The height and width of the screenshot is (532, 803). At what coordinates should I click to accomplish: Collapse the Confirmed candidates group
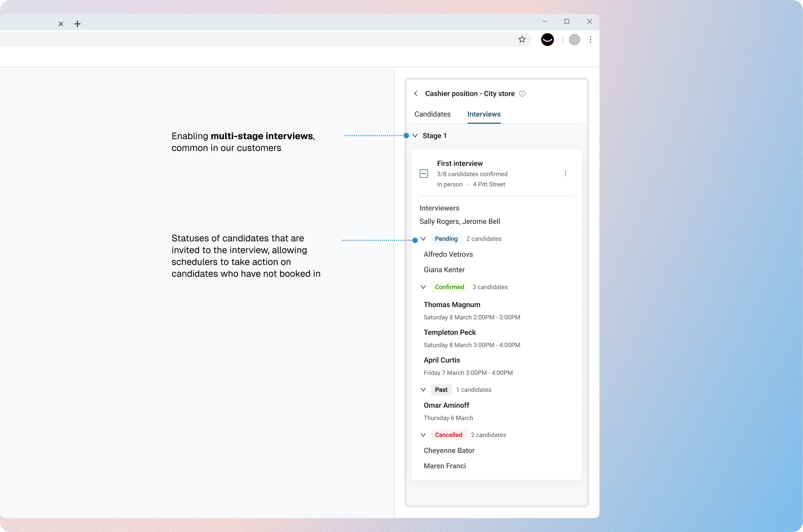click(423, 287)
